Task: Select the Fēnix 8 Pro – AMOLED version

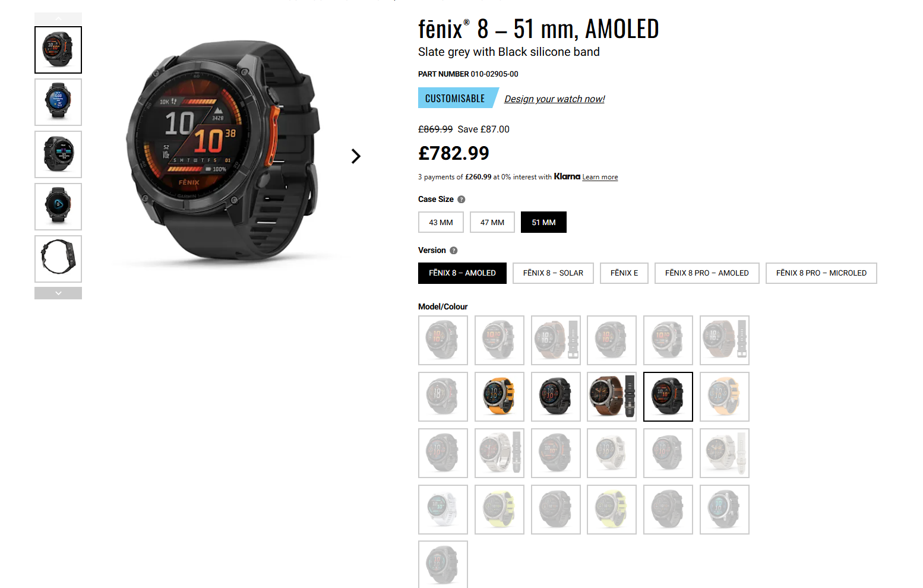Action: (x=707, y=273)
